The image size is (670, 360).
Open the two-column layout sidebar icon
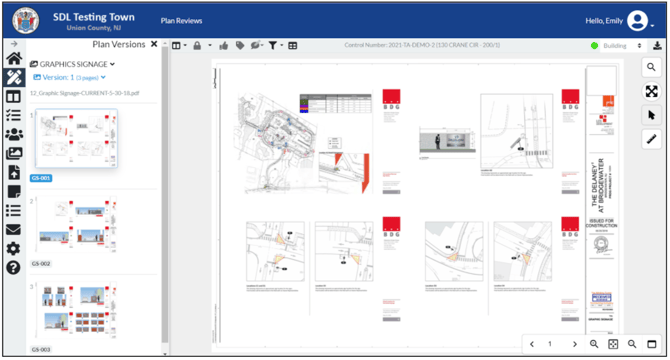tap(14, 97)
